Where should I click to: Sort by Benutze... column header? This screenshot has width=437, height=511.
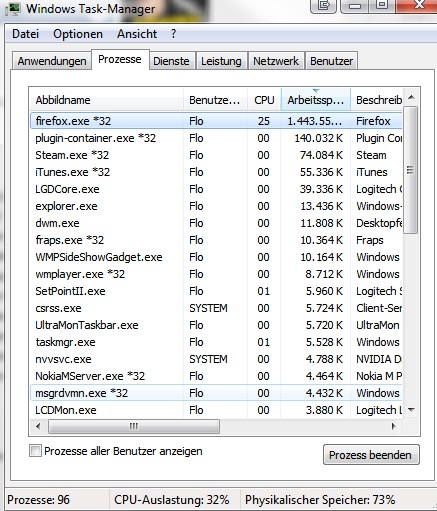point(215,100)
